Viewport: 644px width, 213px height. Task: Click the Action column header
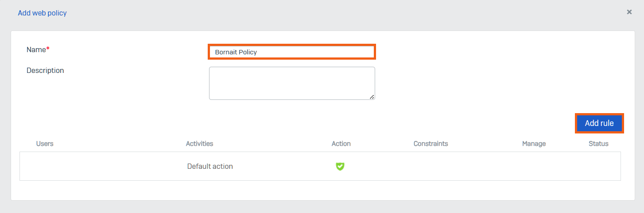point(341,144)
